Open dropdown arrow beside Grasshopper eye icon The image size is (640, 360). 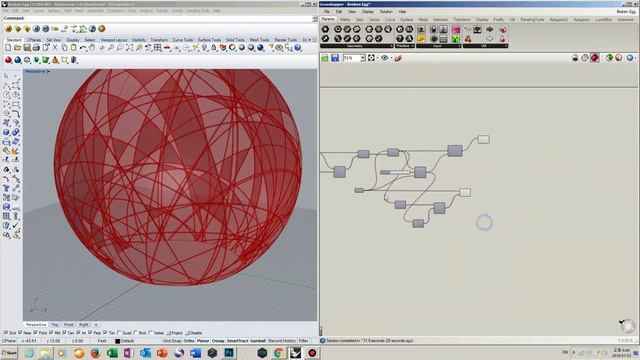click(x=391, y=58)
